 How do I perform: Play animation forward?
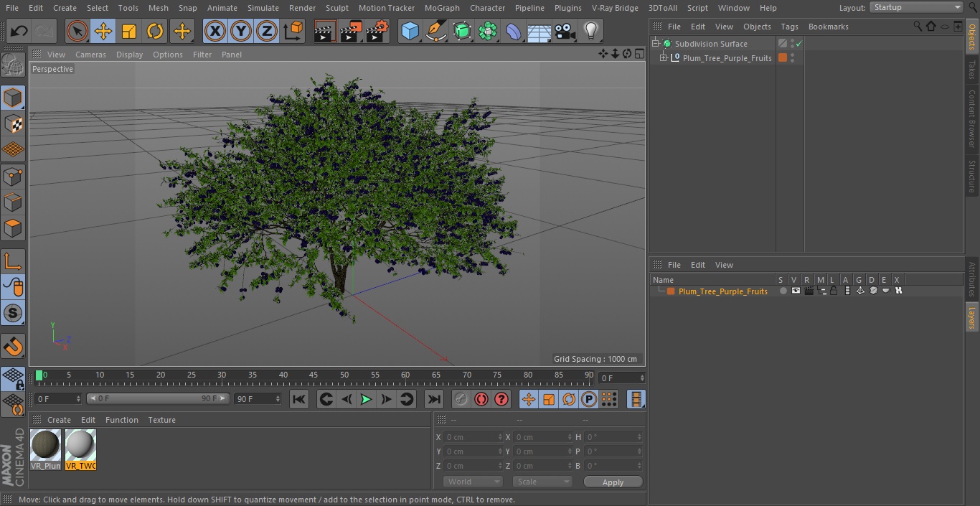(366, 399)
